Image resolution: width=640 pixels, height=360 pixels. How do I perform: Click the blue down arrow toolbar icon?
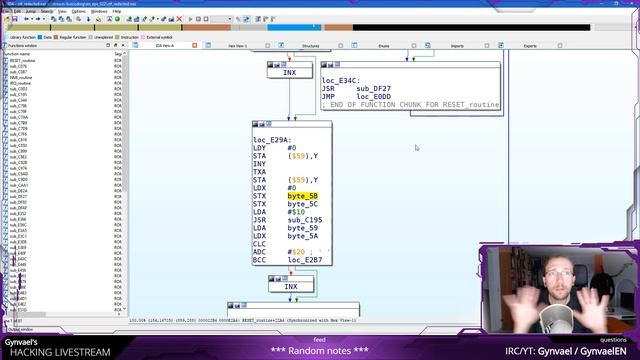[x=89, y=19]
